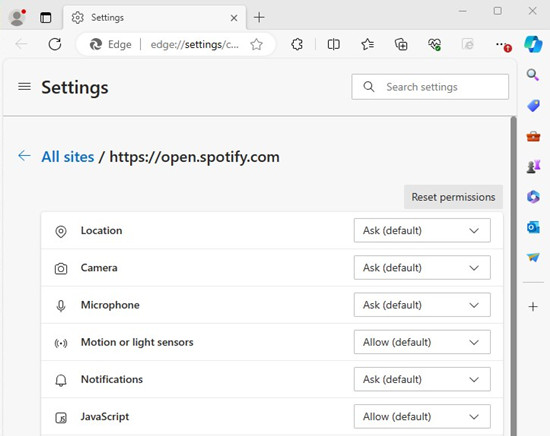Open sidebar Games chess icon
This screenshot has height=436, width=550.
pyautogui.click(x=533, y=166)
